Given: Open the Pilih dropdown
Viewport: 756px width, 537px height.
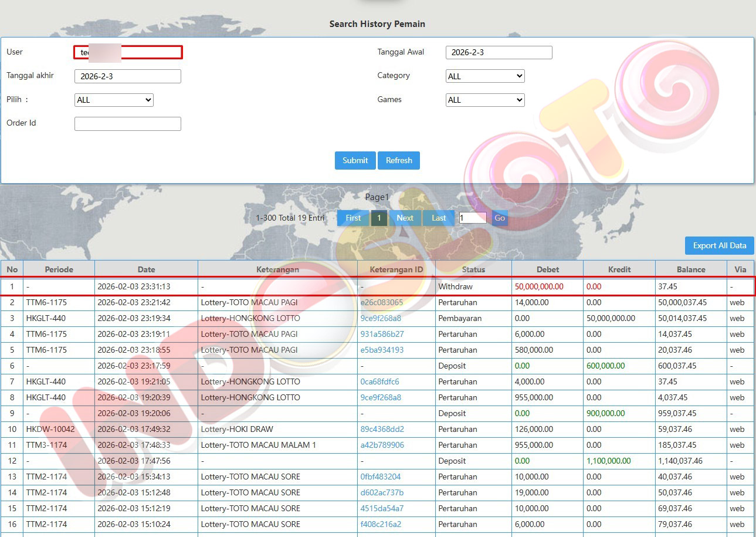Looking at the screenshot, I should click(114, 100).
